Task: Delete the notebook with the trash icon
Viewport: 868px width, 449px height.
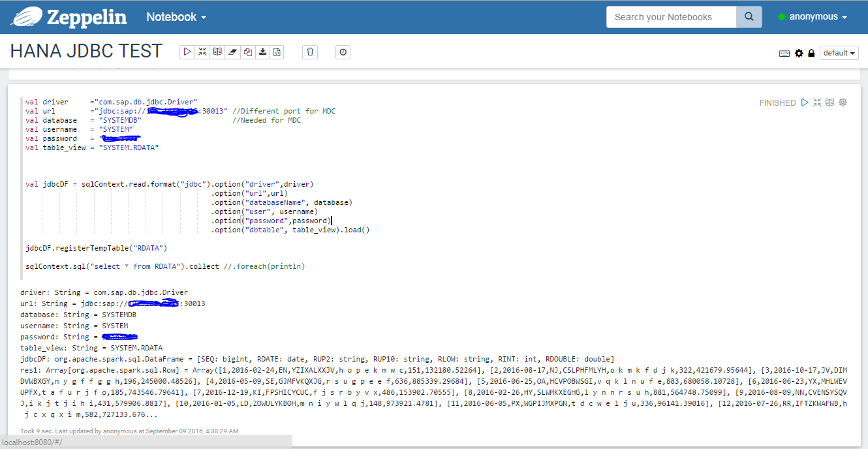Action: click(x=311, y=52)
